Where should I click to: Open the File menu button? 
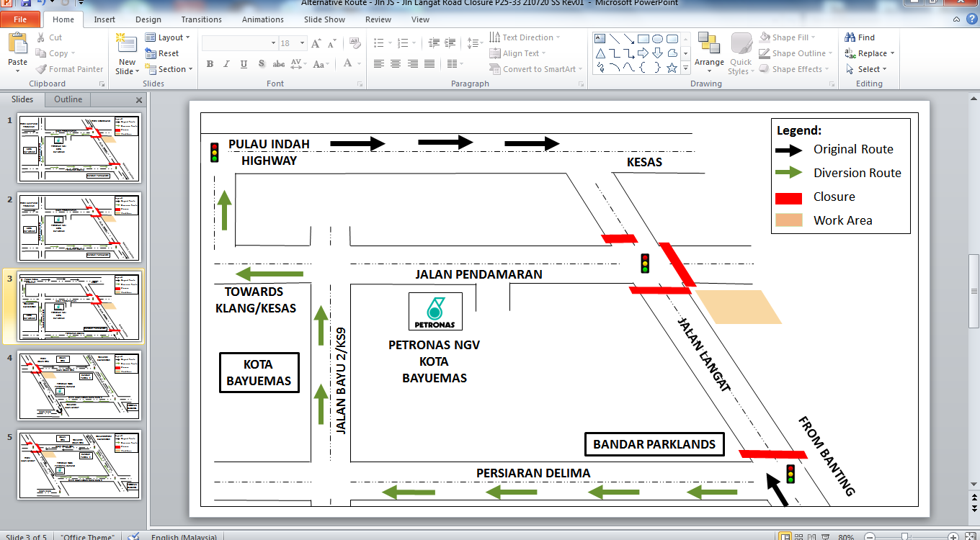(x=20, y=19)
